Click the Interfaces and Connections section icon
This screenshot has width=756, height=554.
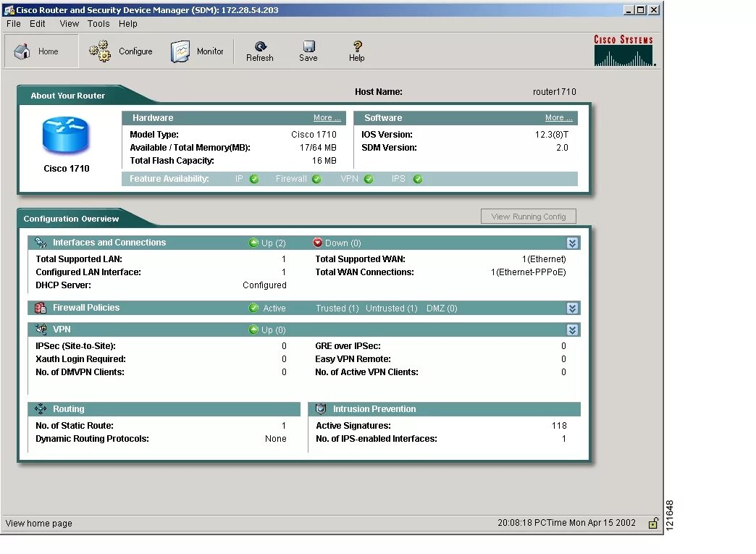41,243
